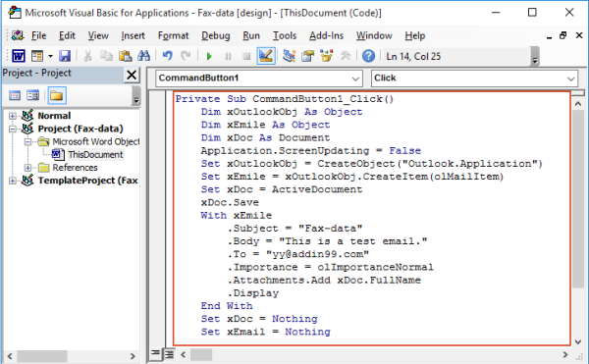This screenshot has height=364, width=589.
Task: Click the View Microsoft Word icon
Action: pyautogui.click(x=19, y=56)
